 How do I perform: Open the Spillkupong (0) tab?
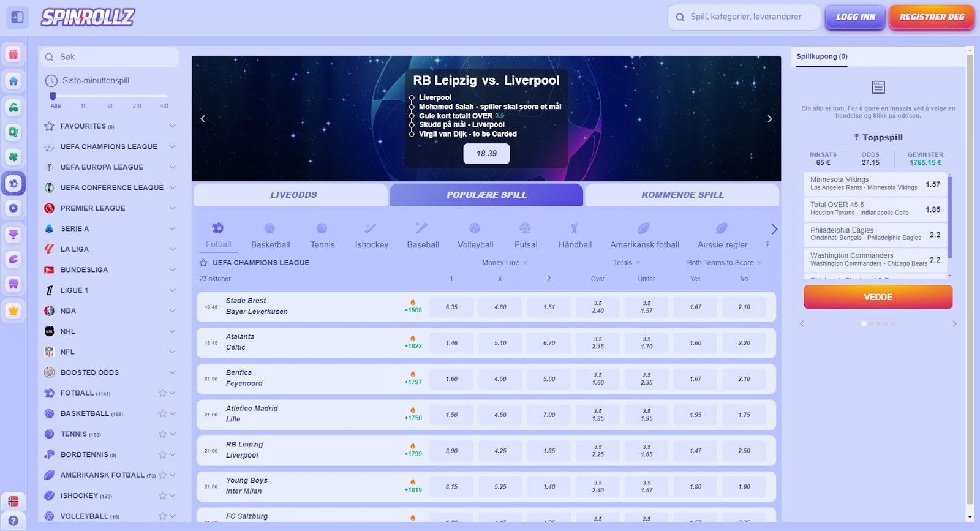[x=822, y=56]
